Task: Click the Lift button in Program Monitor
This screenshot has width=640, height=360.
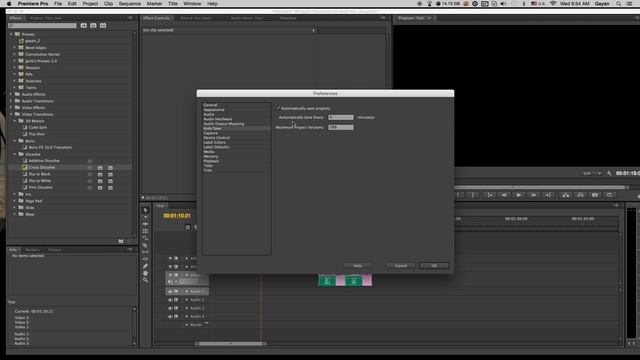Action: pyautogui.click(x=566, y=195)
